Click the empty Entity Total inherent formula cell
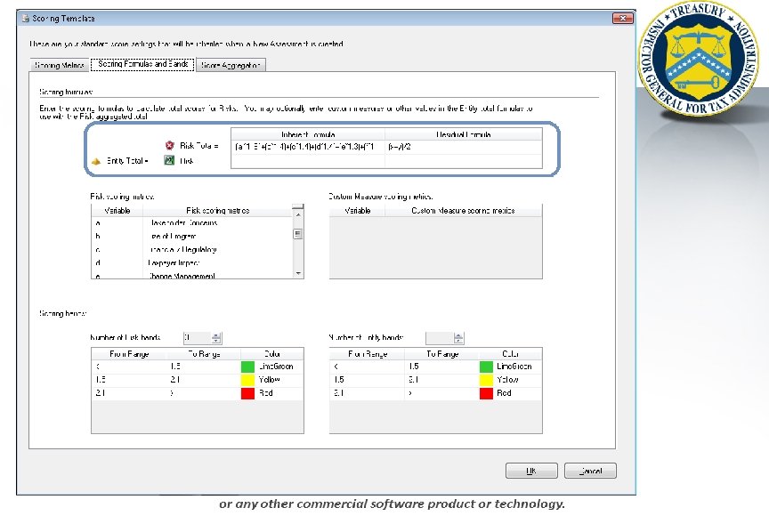Viewport: 769px width, 532px height. click(307, 161)
